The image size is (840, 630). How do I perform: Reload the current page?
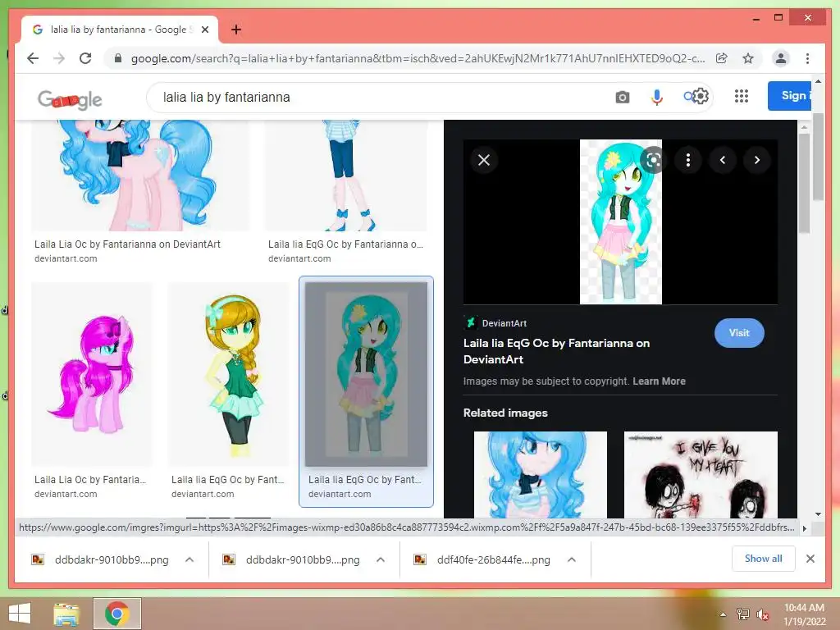[x=85, y=58]
